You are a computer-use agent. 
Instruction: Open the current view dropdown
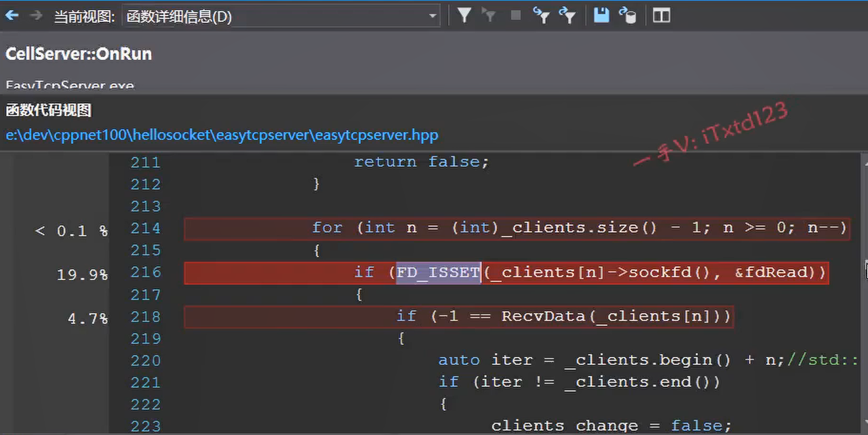281,17
